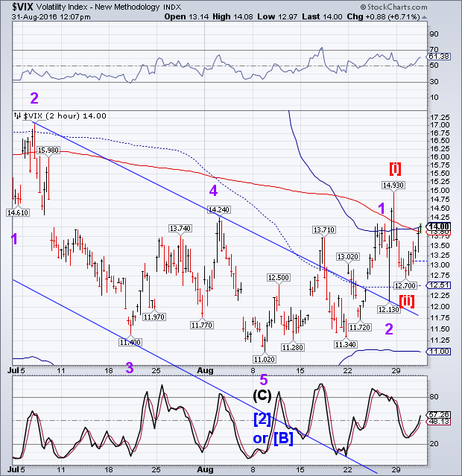462x476 pixels.
Task: Click the small triangle after the Chg percentage
Action: coord(424,17)
